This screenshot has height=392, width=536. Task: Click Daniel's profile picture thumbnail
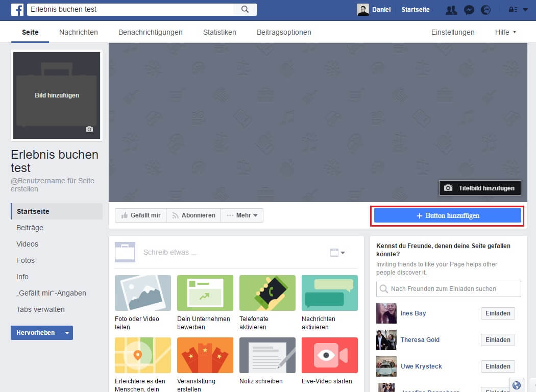pos(362,10)
